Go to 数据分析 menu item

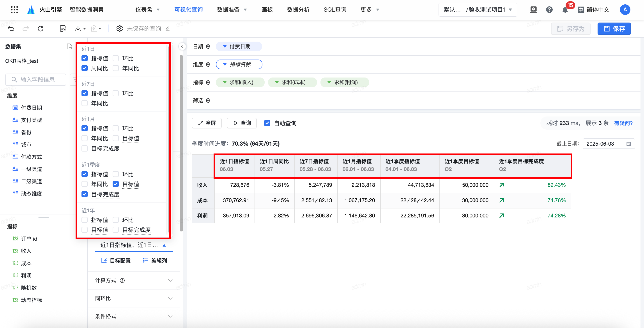point(298,10)
